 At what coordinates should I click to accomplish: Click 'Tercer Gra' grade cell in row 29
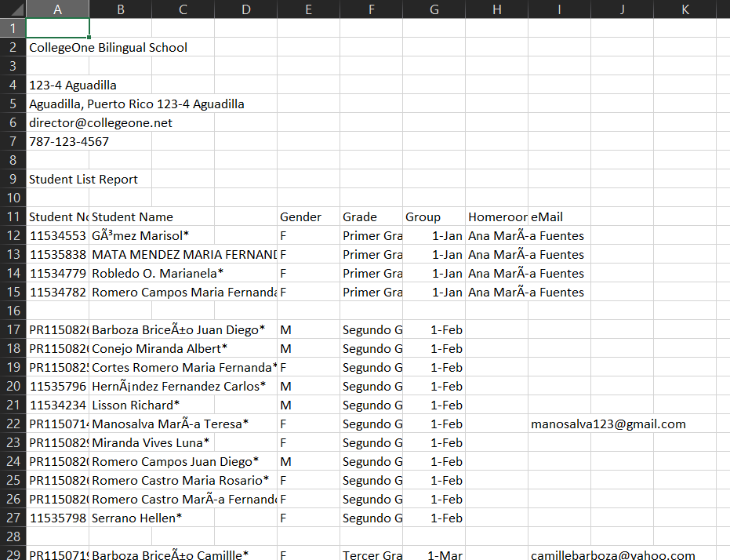click(x=372, y=554)
